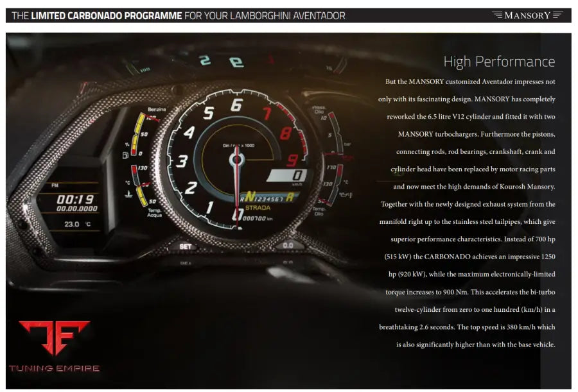Click the Press. Olio gauge label

point(319,110)
